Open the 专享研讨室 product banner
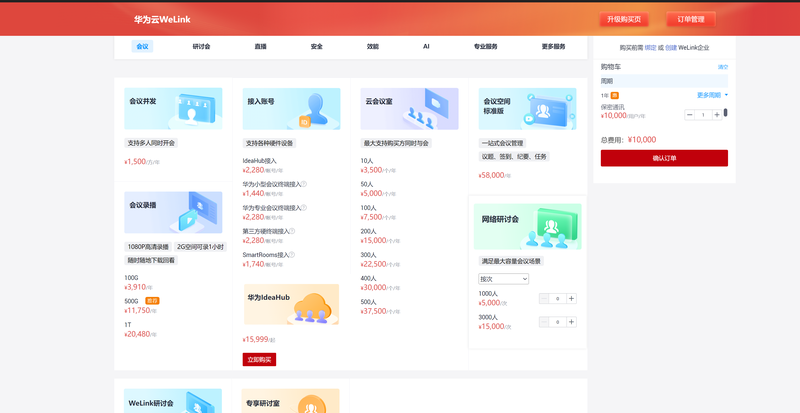800x413 pixels. tap(291, 401)
